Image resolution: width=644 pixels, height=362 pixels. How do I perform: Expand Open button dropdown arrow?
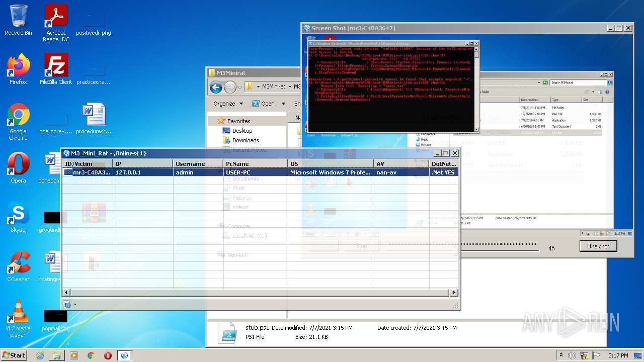[283, 104]
